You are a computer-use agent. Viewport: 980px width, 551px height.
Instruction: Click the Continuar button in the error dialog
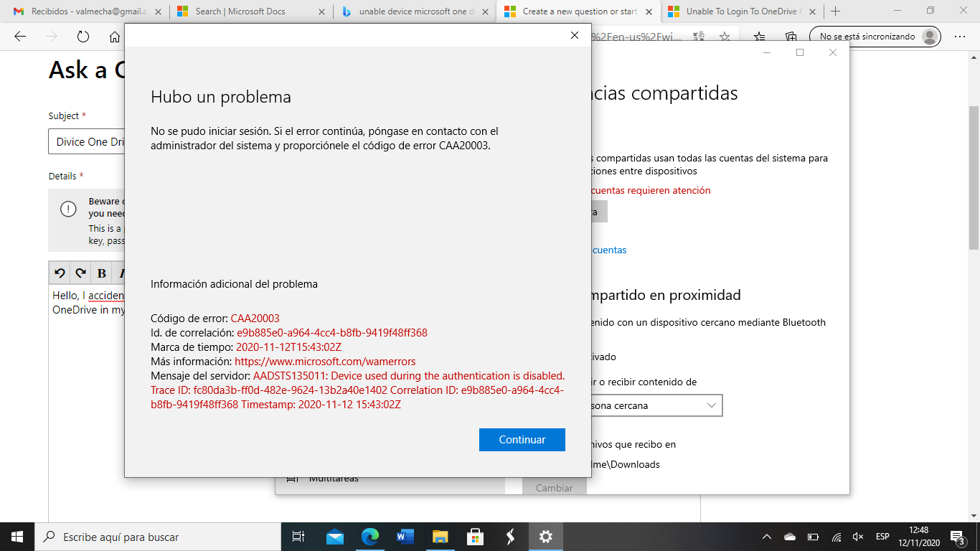tap(522, 439)
